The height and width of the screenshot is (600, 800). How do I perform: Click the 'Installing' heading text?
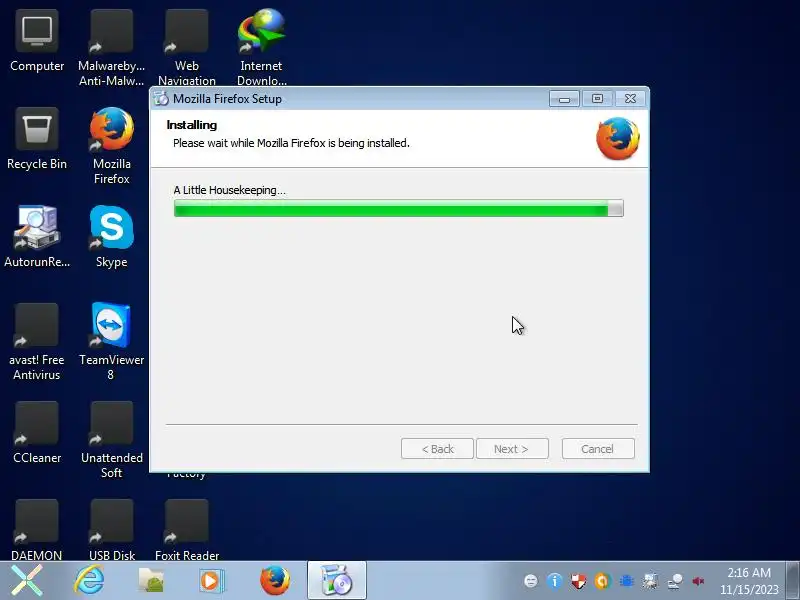click(192, 125)
